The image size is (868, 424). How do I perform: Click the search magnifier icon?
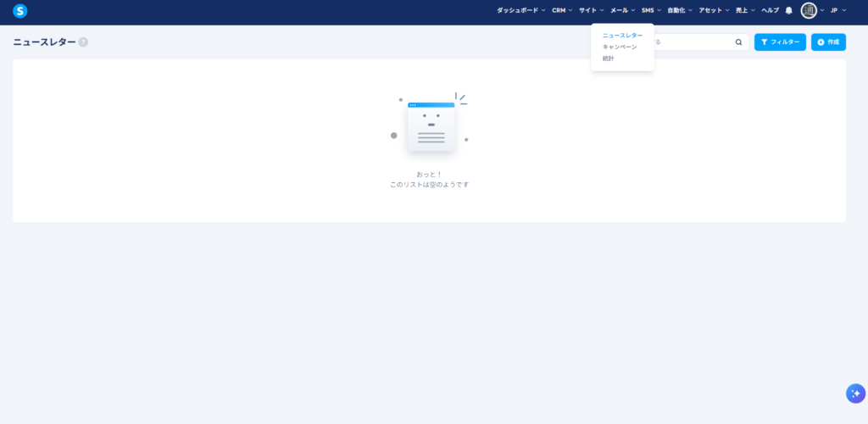pyautogui.click(x=738, y=42)
